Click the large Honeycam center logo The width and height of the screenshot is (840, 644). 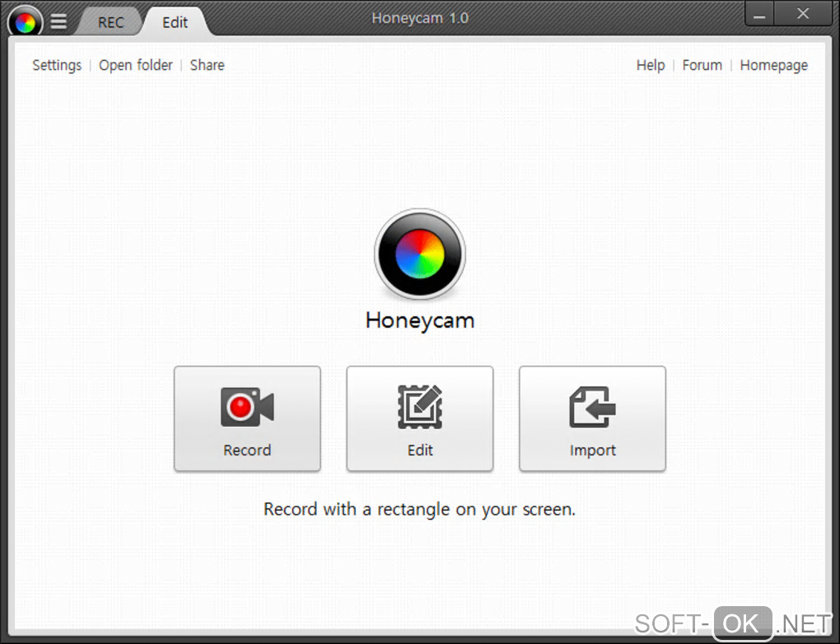point(420,254)
